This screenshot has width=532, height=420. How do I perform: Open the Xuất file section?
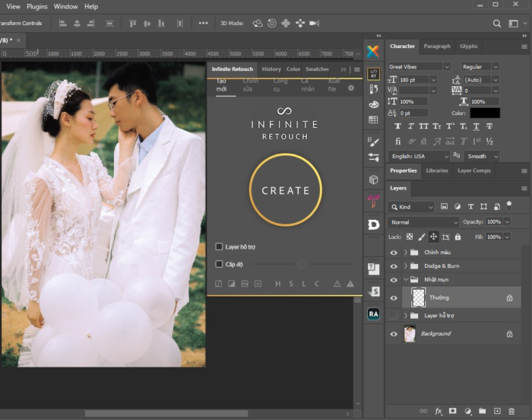tap(334, 85)
